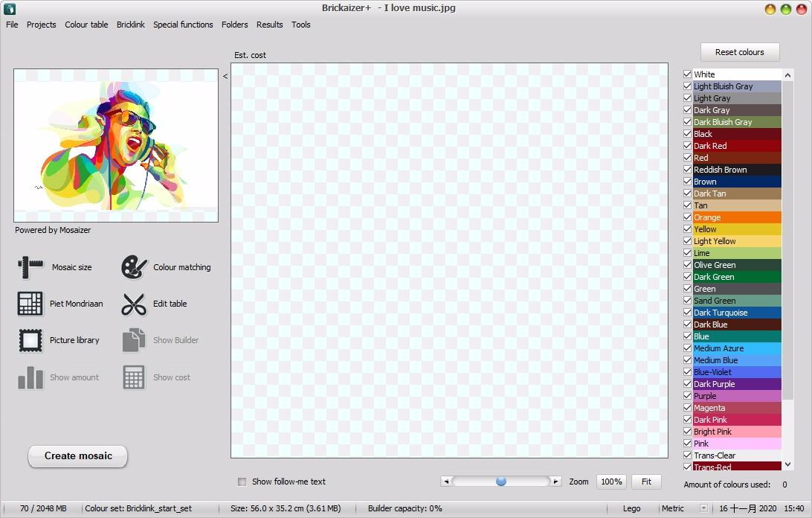Image resolution: width=812 pixels, height=518 pixels.
Task: Open the Projects menu
Action: 42,25
